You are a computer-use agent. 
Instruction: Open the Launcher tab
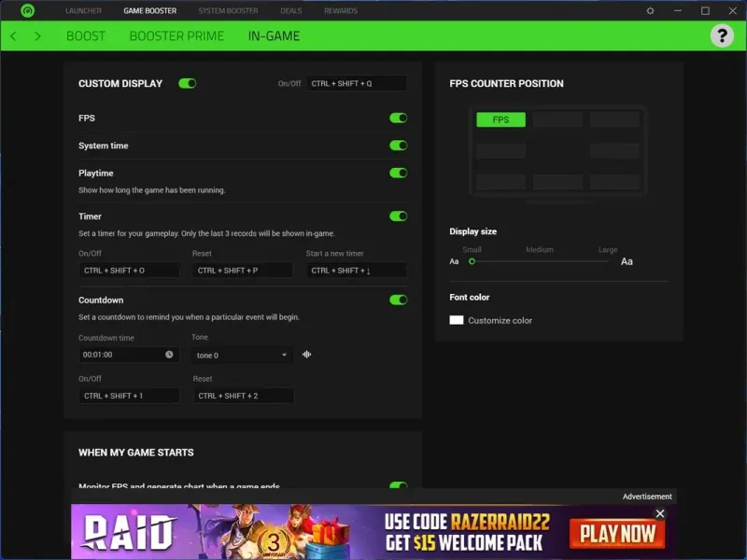tap(83, 10)
